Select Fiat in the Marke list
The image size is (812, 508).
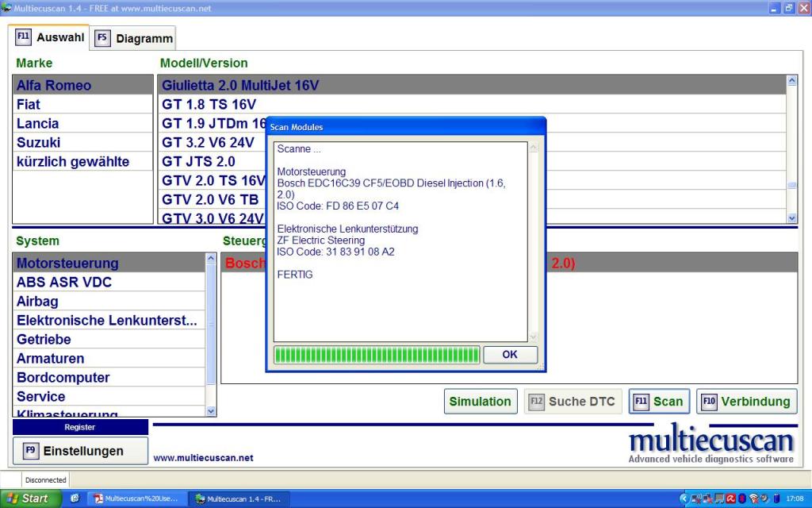82,104
